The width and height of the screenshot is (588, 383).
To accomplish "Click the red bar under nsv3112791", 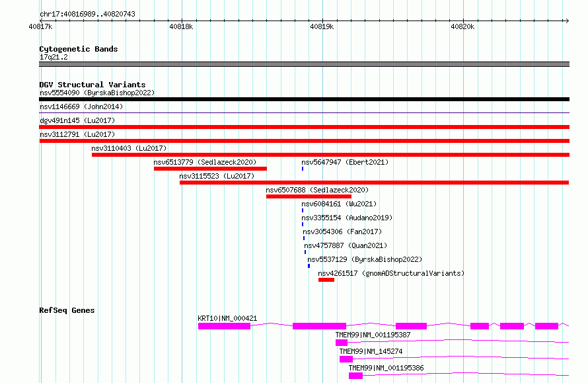I will (304, 141).
